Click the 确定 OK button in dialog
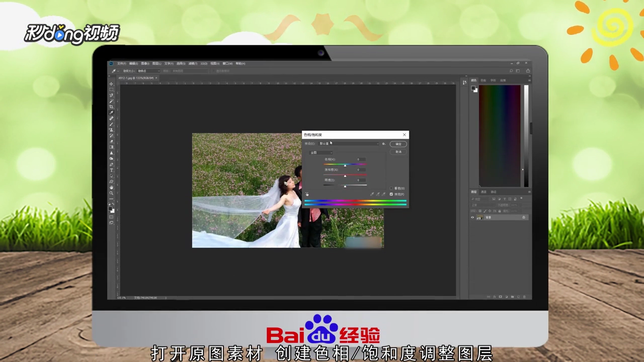644x362 pixels. (x=398, y=144)
